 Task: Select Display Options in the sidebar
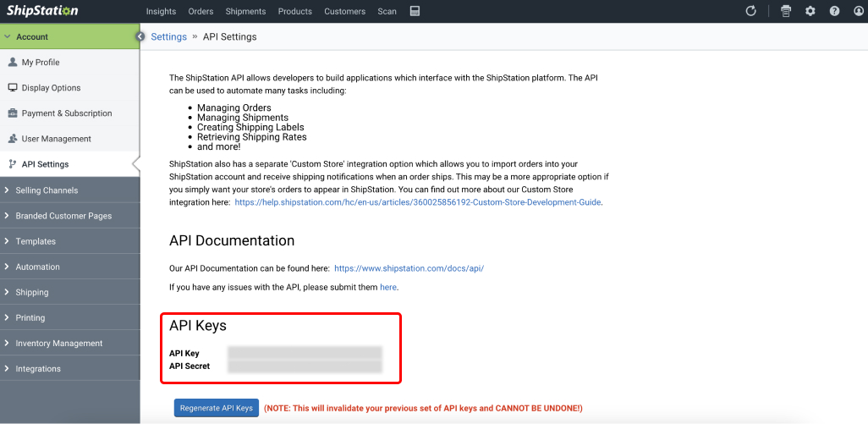[x=69, y=87]
